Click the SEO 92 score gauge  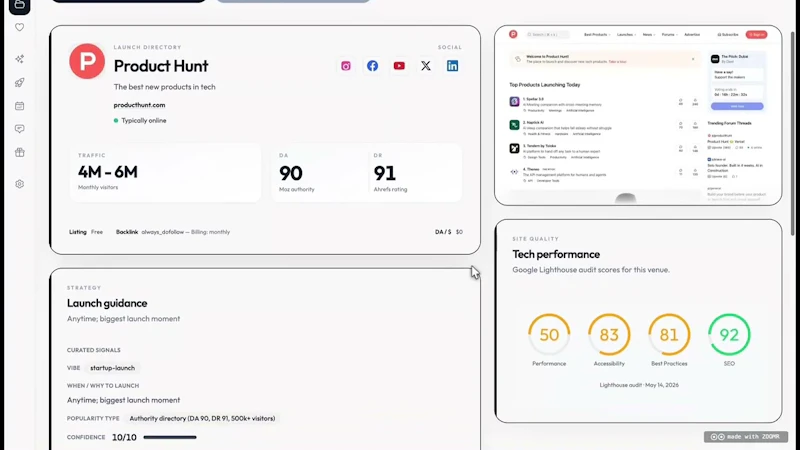coord(729,335)
